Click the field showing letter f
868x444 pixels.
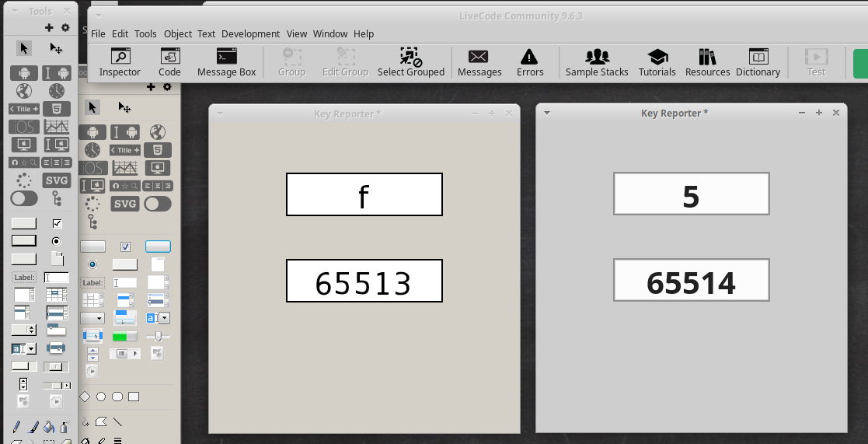pyautogui.click(x=364, y=194)
